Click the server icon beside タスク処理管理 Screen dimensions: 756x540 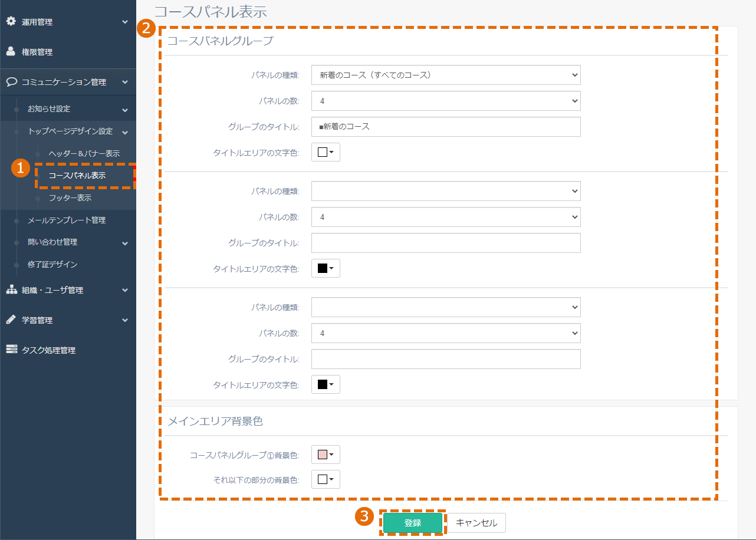(x=11, y=350)
